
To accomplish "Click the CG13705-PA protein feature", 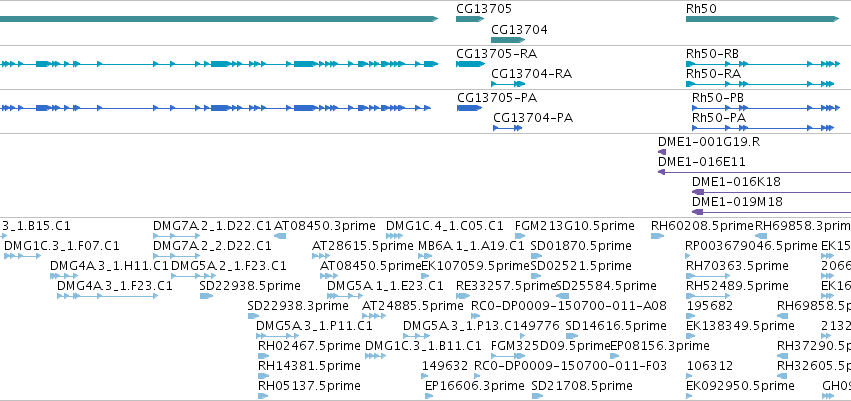I will pos(469,108).
